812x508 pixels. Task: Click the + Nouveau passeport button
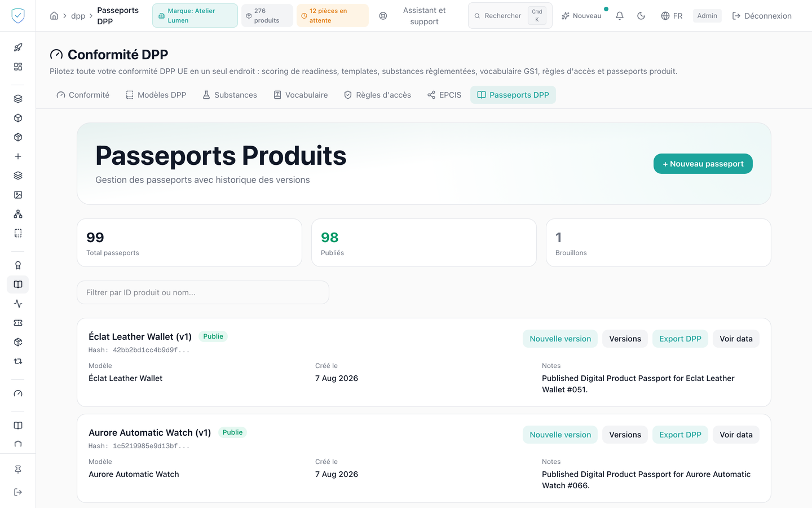(703, 164)
